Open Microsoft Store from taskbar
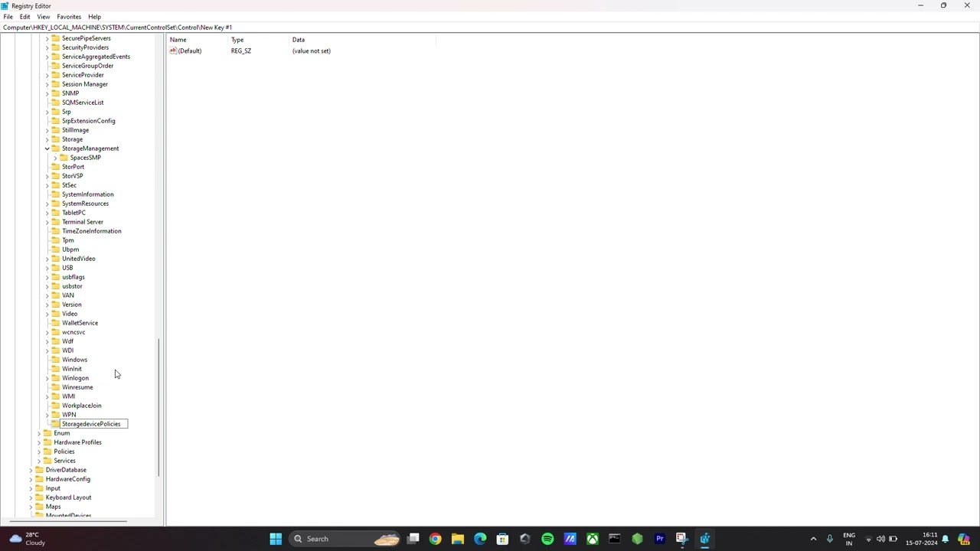This screenshot has height=551, width=980. pyautogui.click(x=502, y=539)
